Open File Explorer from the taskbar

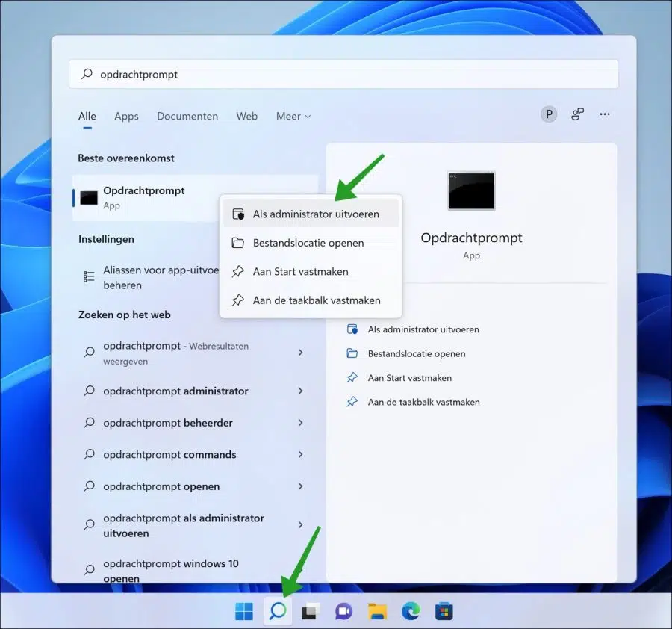tap(377, 611)
